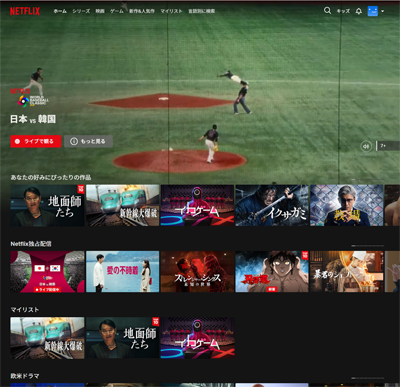Click the Netflix logo in header
This screenshot has width=400, height=387.
pyautogui.click(x=25, y=11)
